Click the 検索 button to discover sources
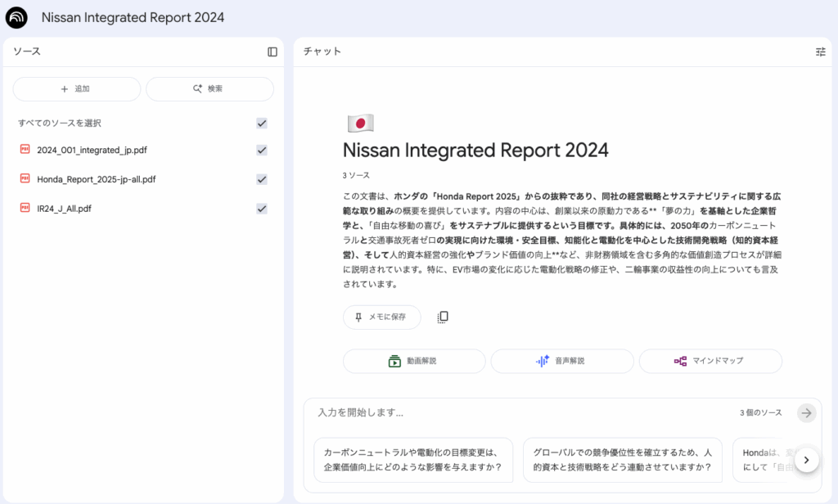 pos(209,89)
